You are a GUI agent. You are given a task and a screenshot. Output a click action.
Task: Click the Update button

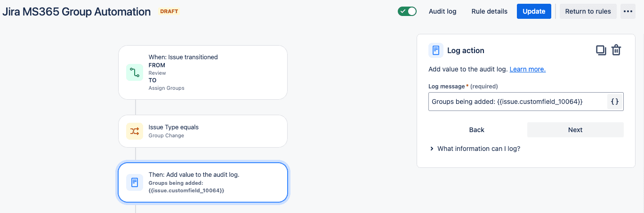tap(534, 11)
